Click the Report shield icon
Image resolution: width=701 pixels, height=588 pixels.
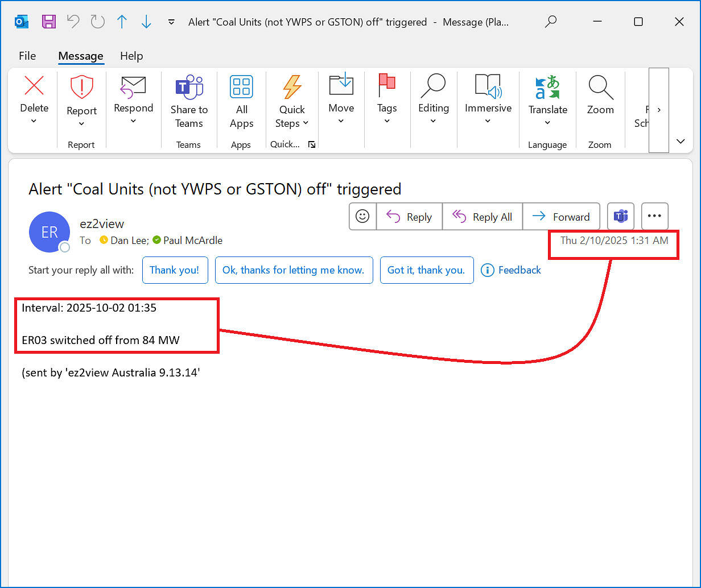(x=81, y=88)
